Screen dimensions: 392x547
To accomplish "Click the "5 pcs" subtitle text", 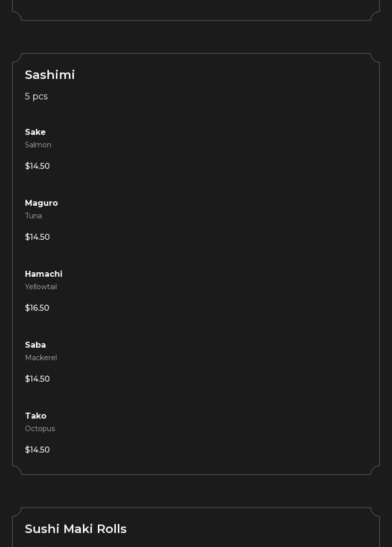I will click(x=36, y=96).
